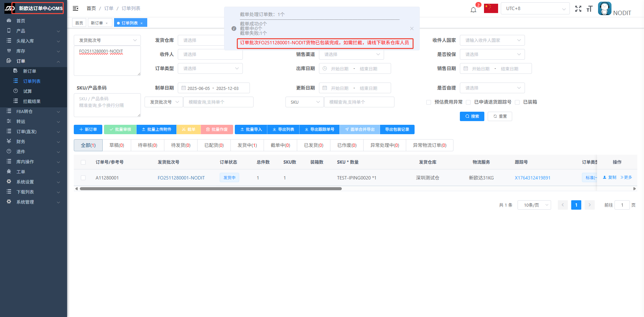Open the NODIT user avatar
Image resolution: width=644 pixels, height=317 pixels.
[604, 9]
